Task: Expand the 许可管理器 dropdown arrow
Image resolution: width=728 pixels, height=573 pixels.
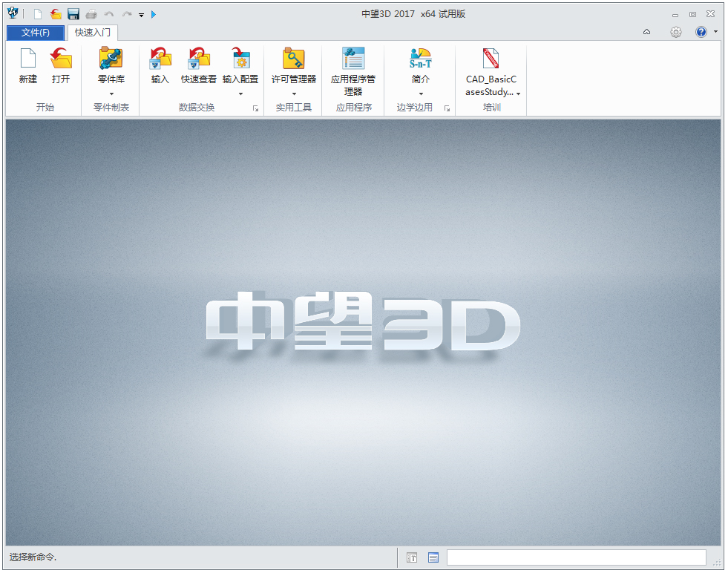Action: pyautogui.click(x=294, y=94)
